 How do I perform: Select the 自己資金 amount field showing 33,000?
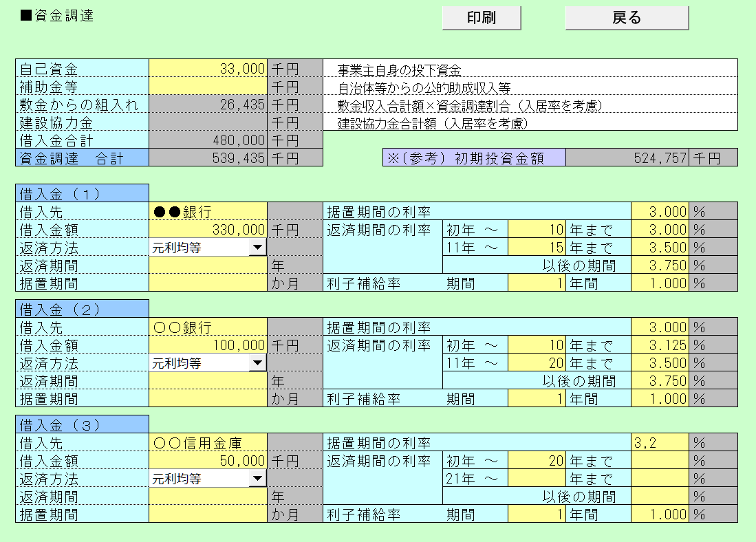pos(208,69)
